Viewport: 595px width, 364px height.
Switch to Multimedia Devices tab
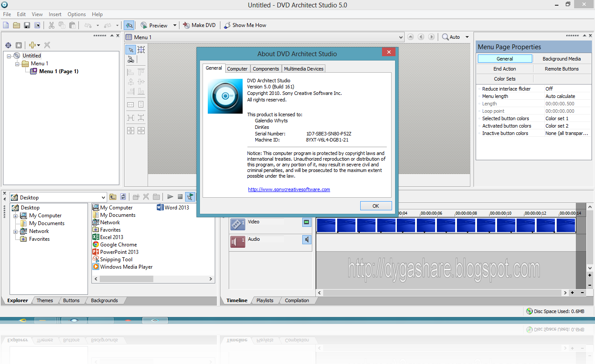(x=304, y=69)
